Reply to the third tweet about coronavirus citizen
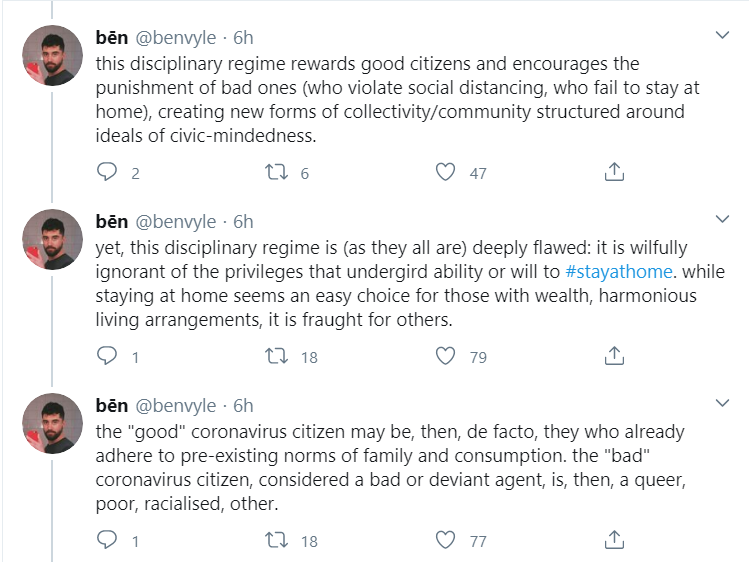This screenshot has height=562, width=749. click(x=108, y=540)
